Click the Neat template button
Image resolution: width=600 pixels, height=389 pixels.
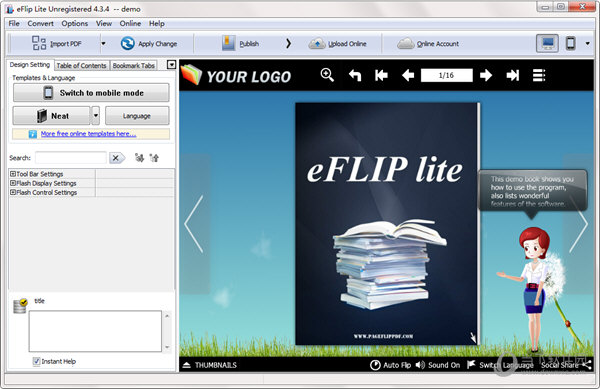[x=51, y=116]
